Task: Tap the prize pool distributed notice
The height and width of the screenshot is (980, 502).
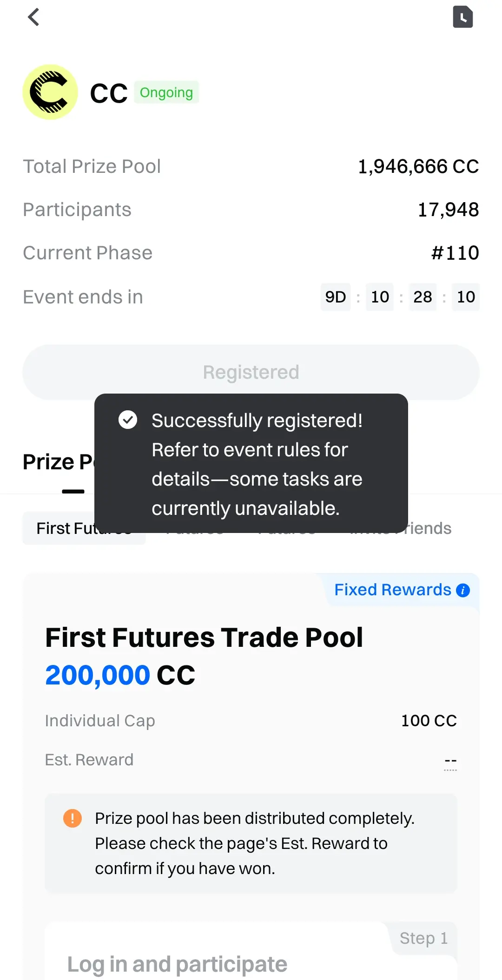Action: pos(251,843)
